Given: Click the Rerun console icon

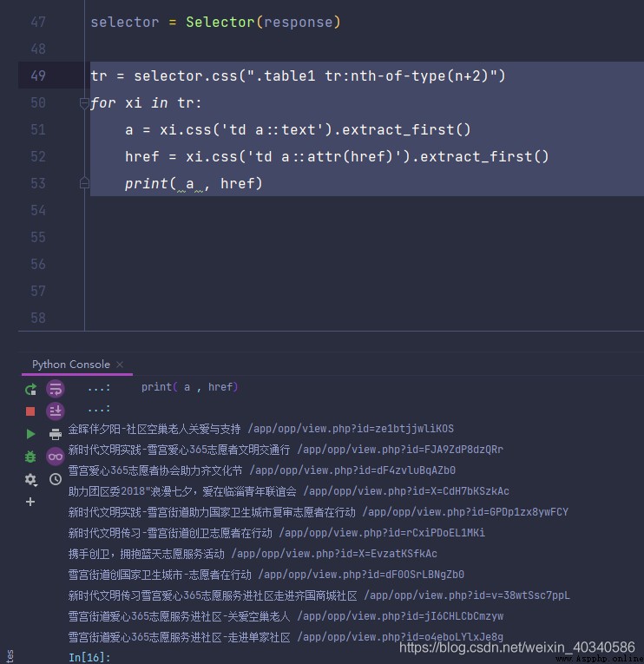Looking at the screenshot, I should point(30,389).
